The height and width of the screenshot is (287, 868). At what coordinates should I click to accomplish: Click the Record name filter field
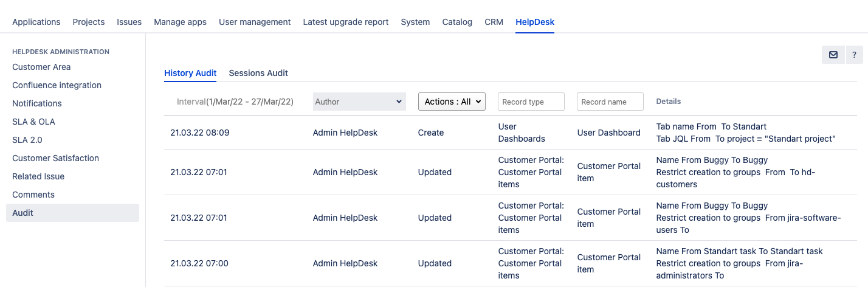coord(610,102)
